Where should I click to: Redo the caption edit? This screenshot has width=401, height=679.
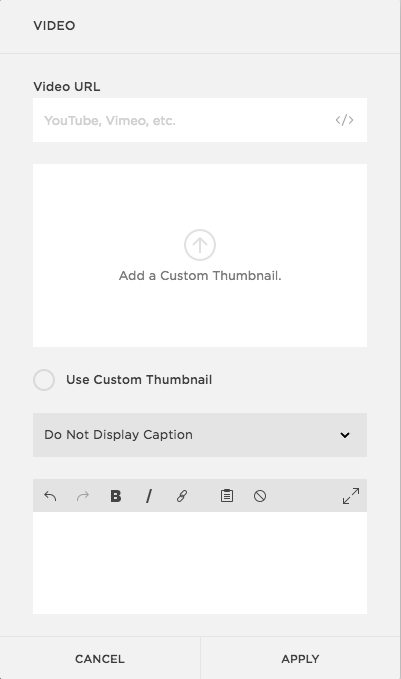83,496
